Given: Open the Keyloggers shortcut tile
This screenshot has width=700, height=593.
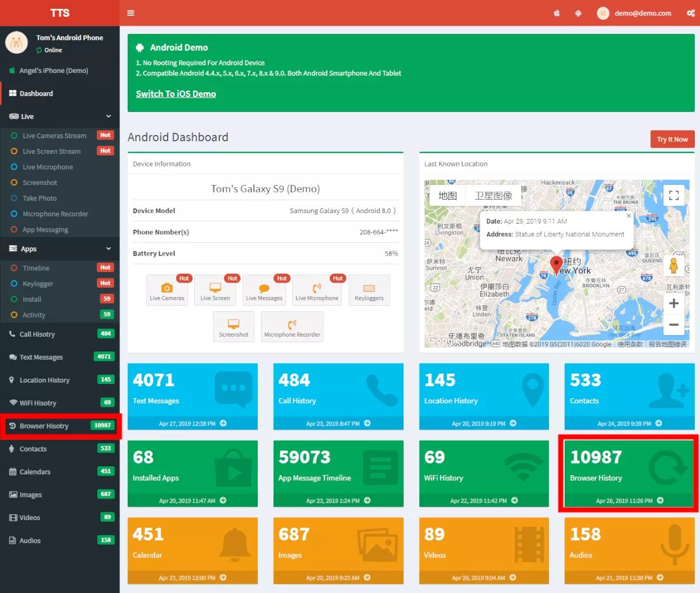Looking at the screenshot, I should (x=369, y=290).
